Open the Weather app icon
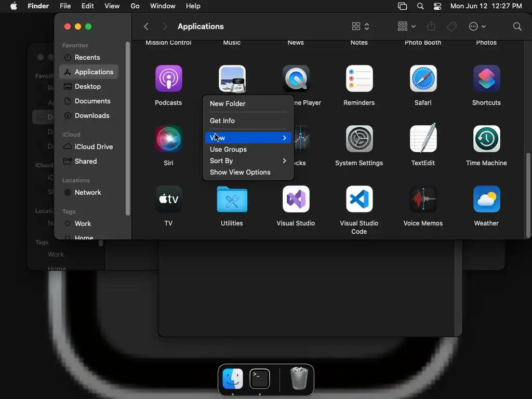This screenshot has height=399, width=532. [x=486, y=199]
